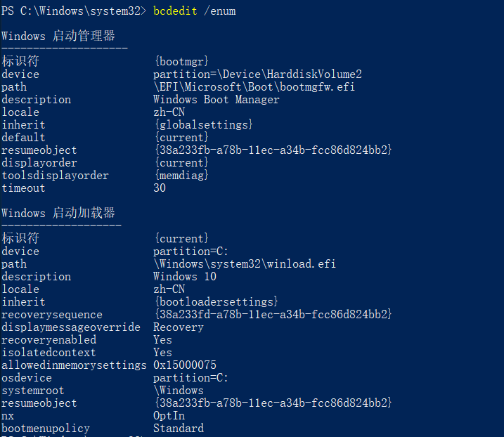This screenshot has height=437, width=504.
Task: Click the bootmenupolicy "Standard" value
Action: coord(179,429)
